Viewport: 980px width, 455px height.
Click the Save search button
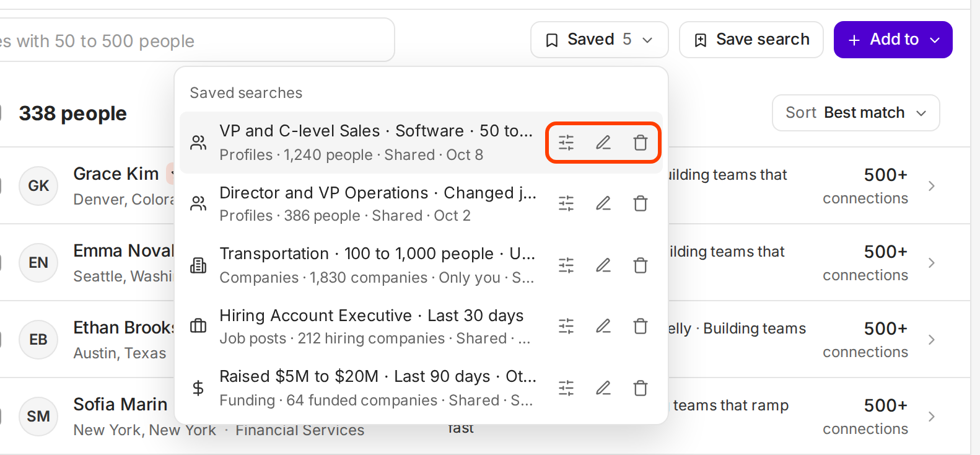[751, 40]
